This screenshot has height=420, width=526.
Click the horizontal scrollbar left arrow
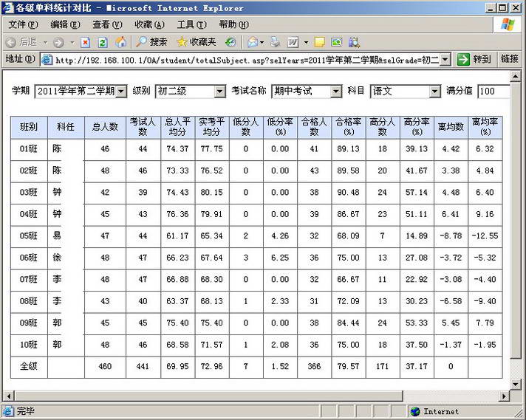pyautogui.click(x=8, y=396)
